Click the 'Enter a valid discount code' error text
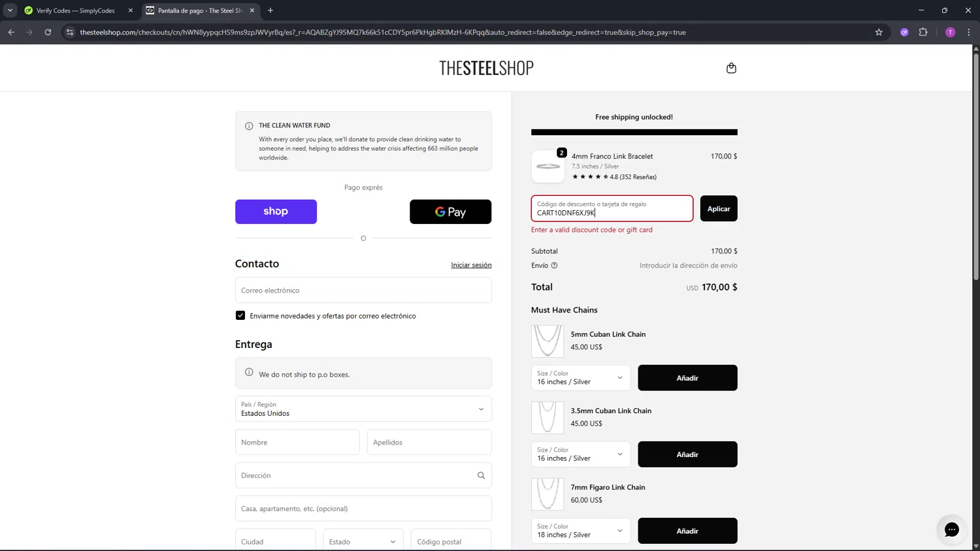The height and width of the screenshot is (551, 980). pos(592,230)
